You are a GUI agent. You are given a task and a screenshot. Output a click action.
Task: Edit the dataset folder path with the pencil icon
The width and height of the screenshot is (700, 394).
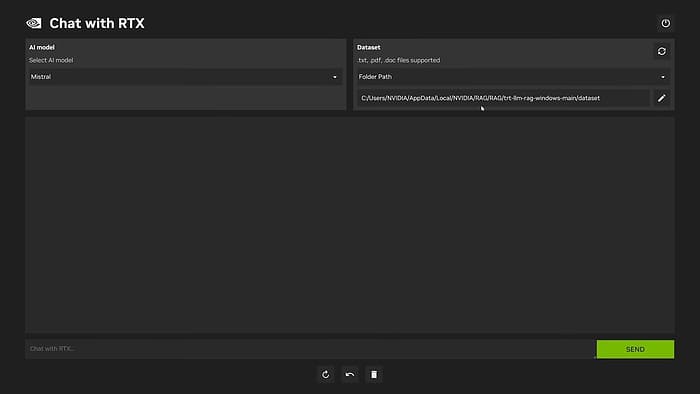662,98
